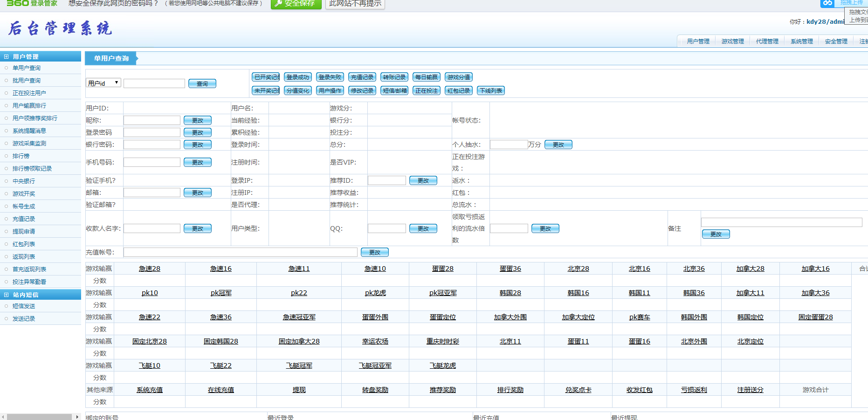
Task: Open the 急速28 game link
Action: 149,269
